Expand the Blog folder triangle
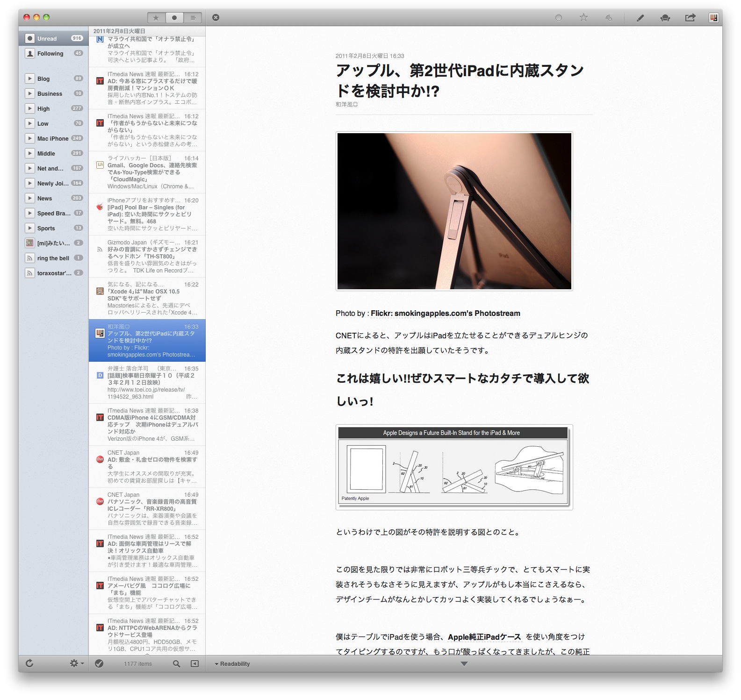The width and height of the screenshot is (741, 700). point(30,79)
